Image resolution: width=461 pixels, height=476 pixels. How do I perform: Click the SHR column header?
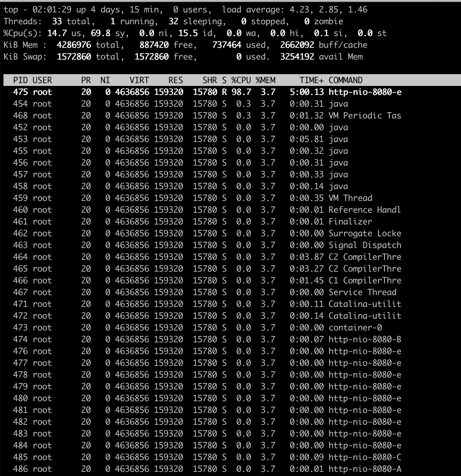(x=210, y=80)
